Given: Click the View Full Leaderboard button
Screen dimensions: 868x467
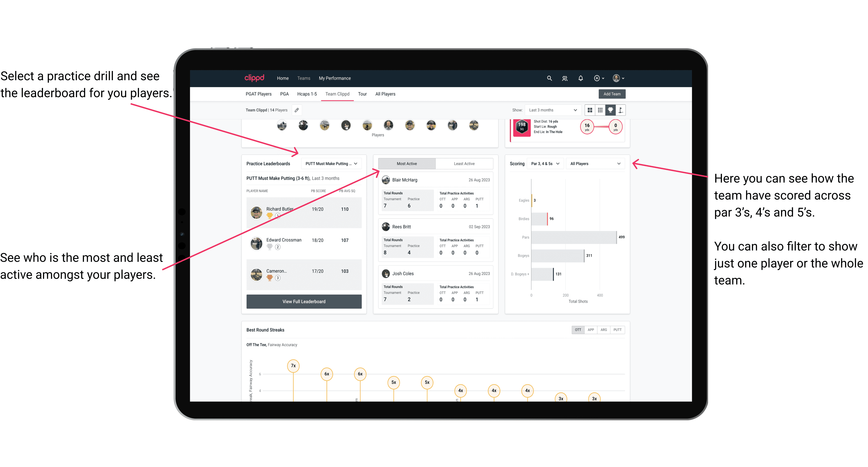Looking at the screenshot, I should (x=304, y=301).
